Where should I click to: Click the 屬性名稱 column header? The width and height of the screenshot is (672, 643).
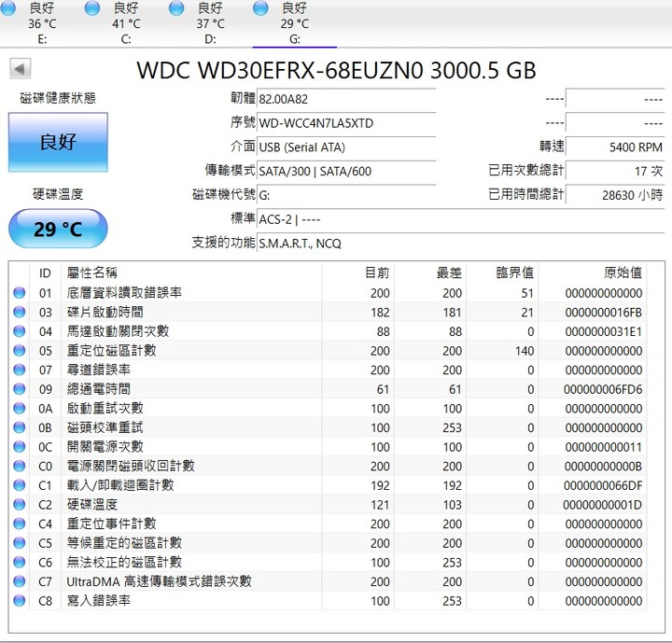(191, 273)
